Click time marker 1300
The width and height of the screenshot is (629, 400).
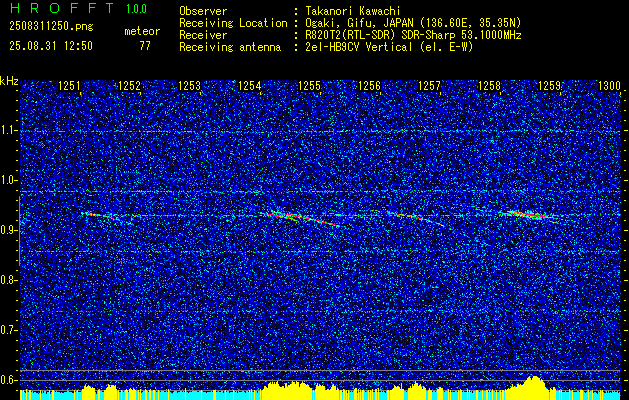click(x=609, y=85)
